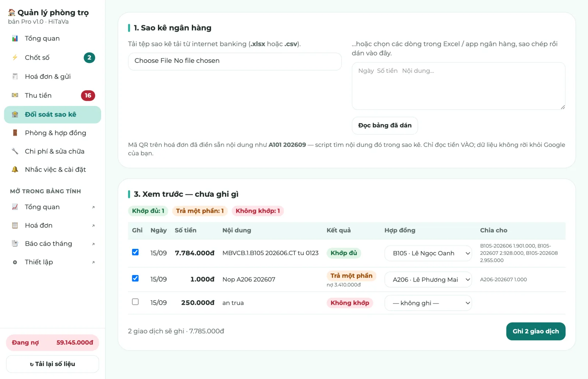This screenshot has height=379, width=588.
Task: Open Tổng quan spreadsheet link
Action: coord(53,207)
